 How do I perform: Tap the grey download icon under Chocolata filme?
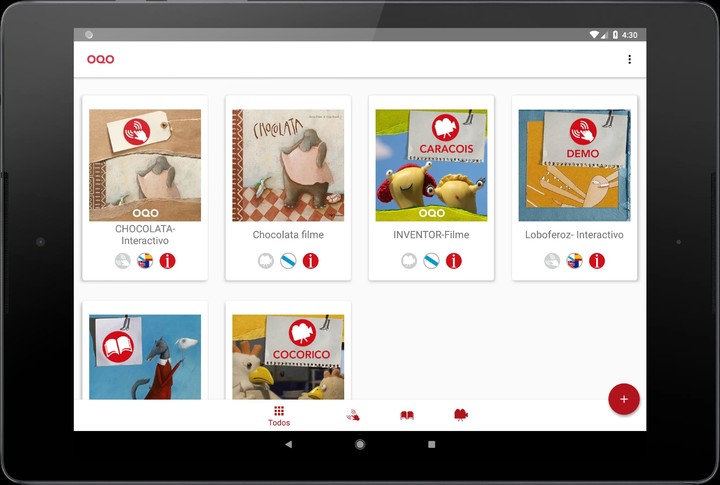[x=265, y=261]
